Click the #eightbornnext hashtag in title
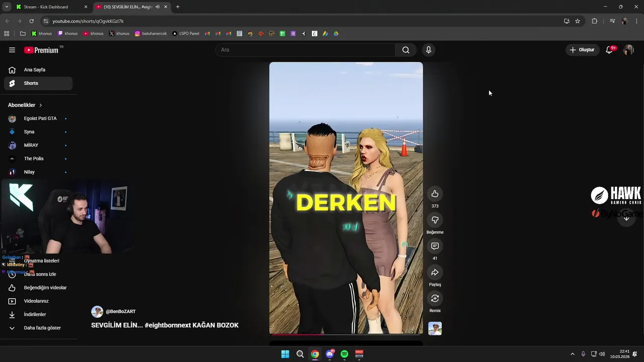Viewport: 644px width, 362px height. [168, 325]
